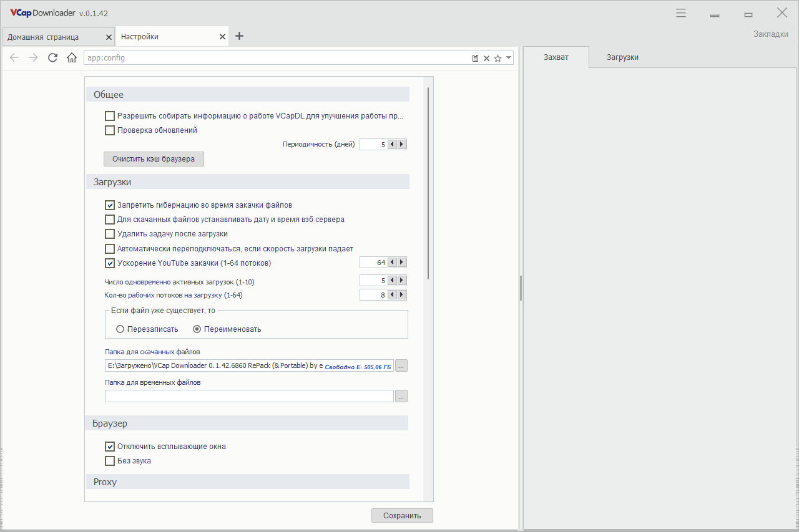Decrease YouTube acceleration thread count
799x532 pixels.
pyautogui.click(x=392, y=263)
